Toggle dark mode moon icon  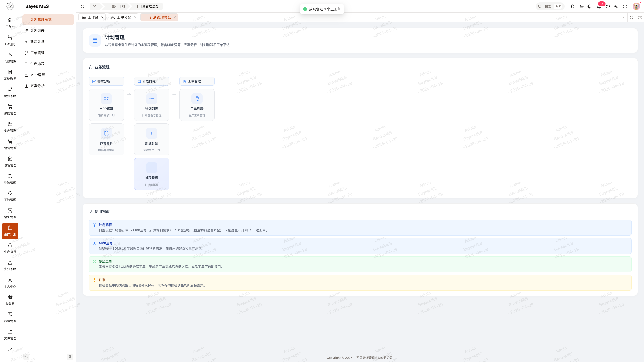(x=590, y=6)
